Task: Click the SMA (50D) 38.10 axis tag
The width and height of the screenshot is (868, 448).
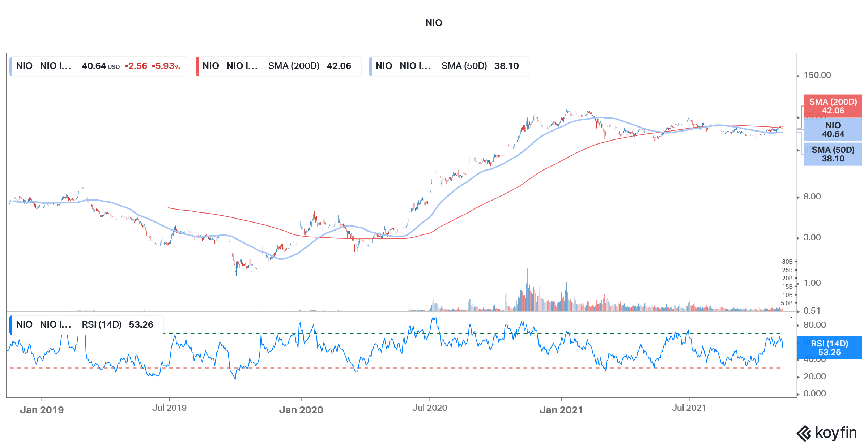Action: pos(833,154)
